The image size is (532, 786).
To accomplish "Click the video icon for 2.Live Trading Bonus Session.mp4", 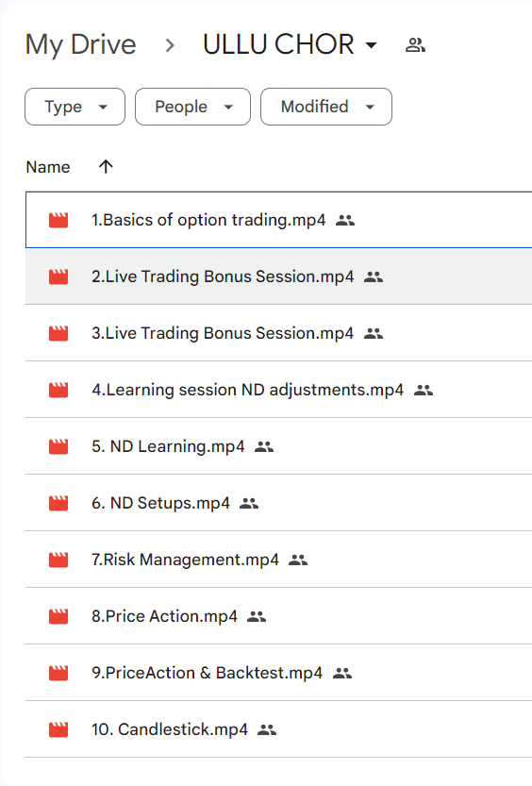I will point(58,276).
